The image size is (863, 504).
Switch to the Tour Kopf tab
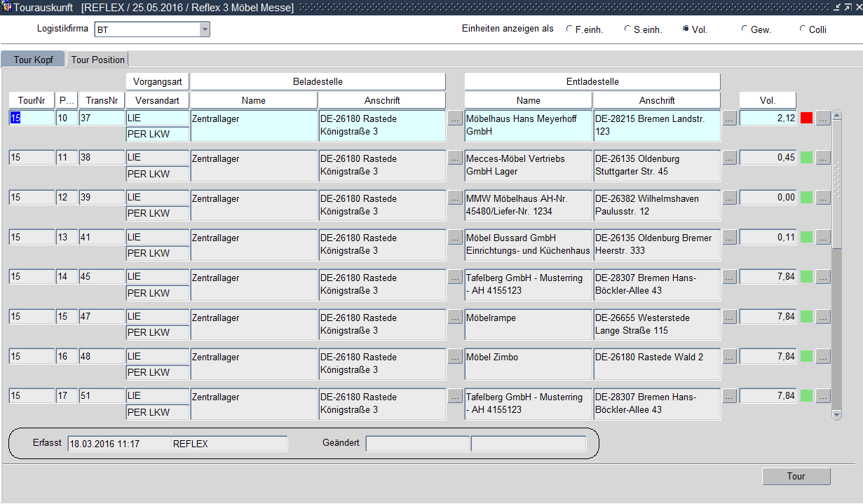pos(33,60)
